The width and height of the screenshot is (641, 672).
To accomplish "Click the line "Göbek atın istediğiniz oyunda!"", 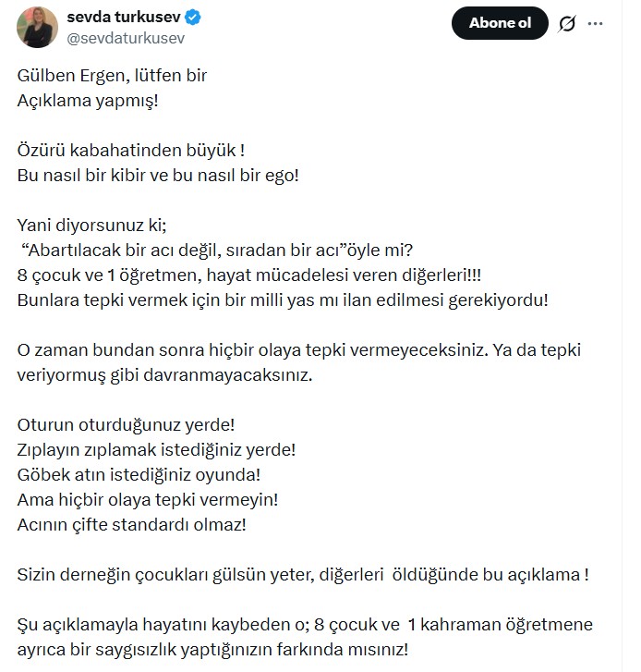I will coord(139,474).
